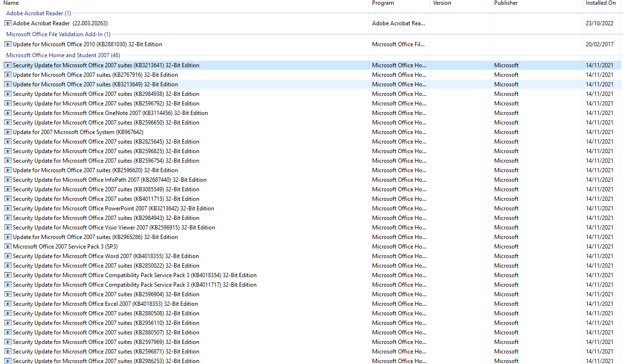Select Security Update KB2596871 row

[x=312, y=351]
